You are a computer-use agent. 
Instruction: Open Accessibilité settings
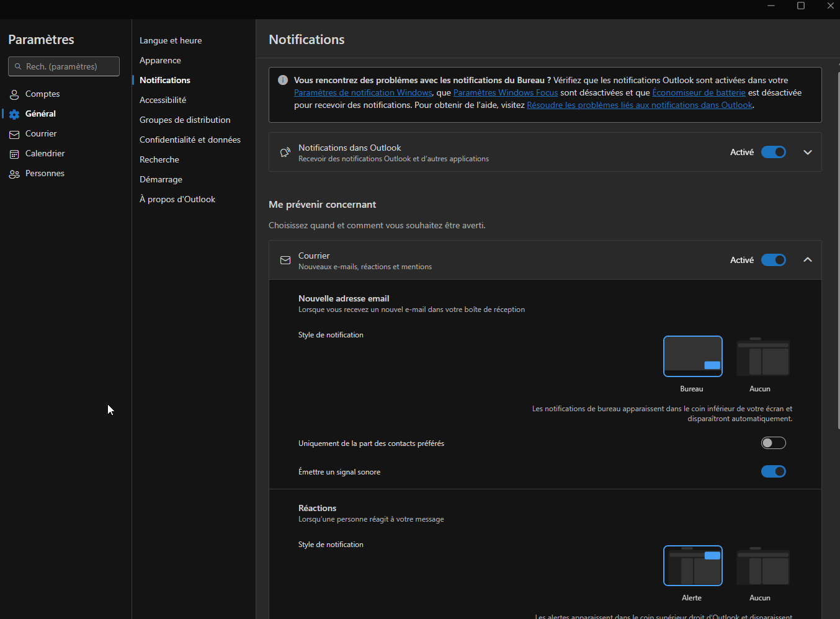pyautogui.click(x=163, y=100)
